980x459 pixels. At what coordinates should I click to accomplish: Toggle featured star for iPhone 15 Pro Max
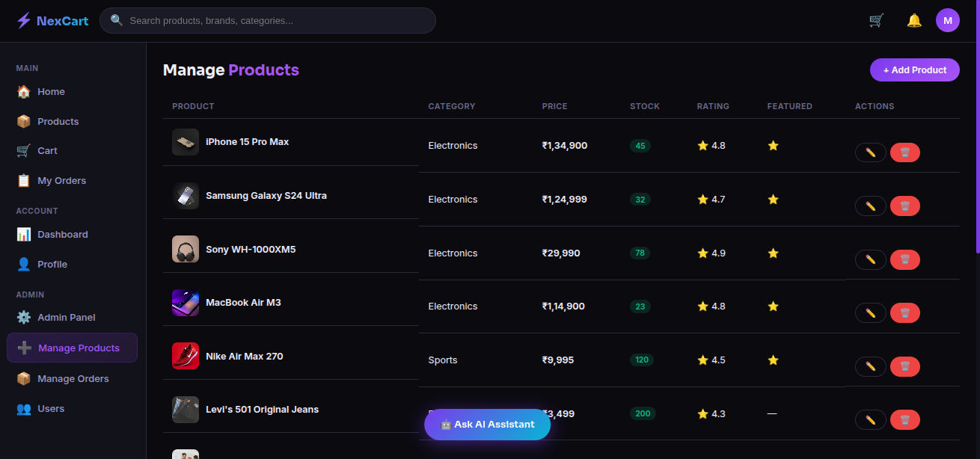pyautogui.click(x=773, y=146)
